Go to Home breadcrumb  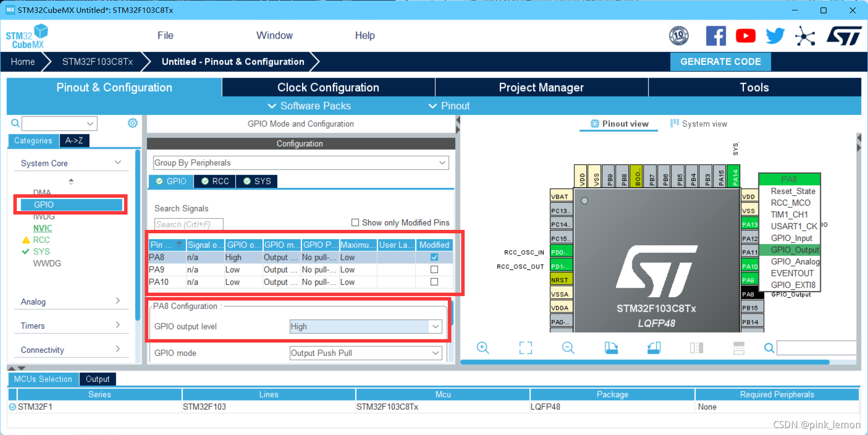pyautogui.click(x=23, y=62)
